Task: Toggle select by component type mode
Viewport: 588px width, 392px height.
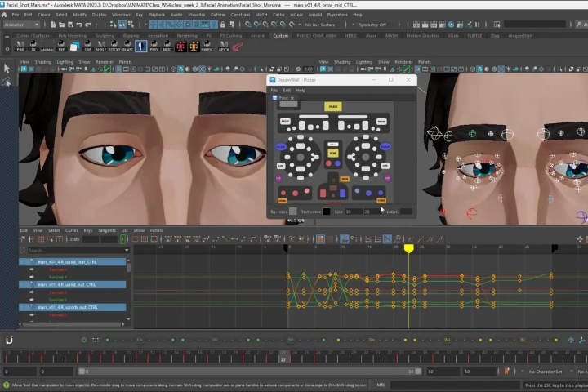Action: coord(131,24)
